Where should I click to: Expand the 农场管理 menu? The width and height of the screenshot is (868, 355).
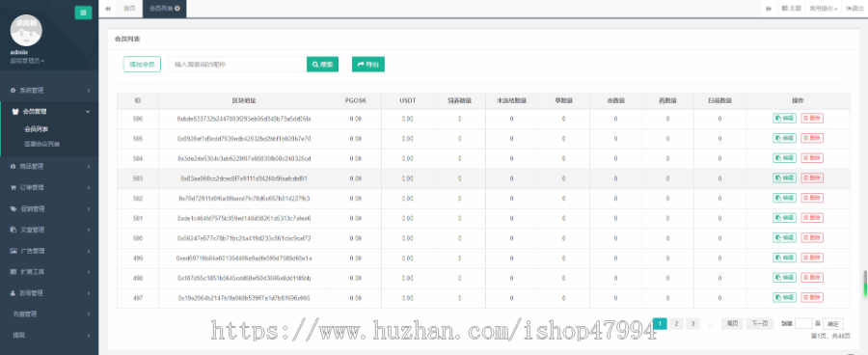coord(49,293)
